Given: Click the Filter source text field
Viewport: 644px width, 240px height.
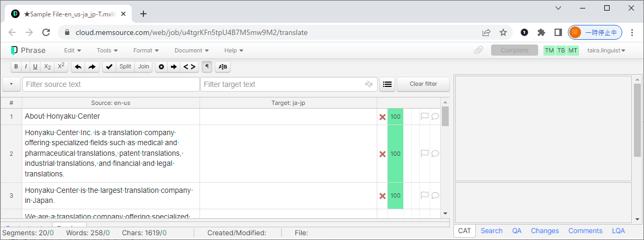Looking at the screenshot, I should 111,84.
